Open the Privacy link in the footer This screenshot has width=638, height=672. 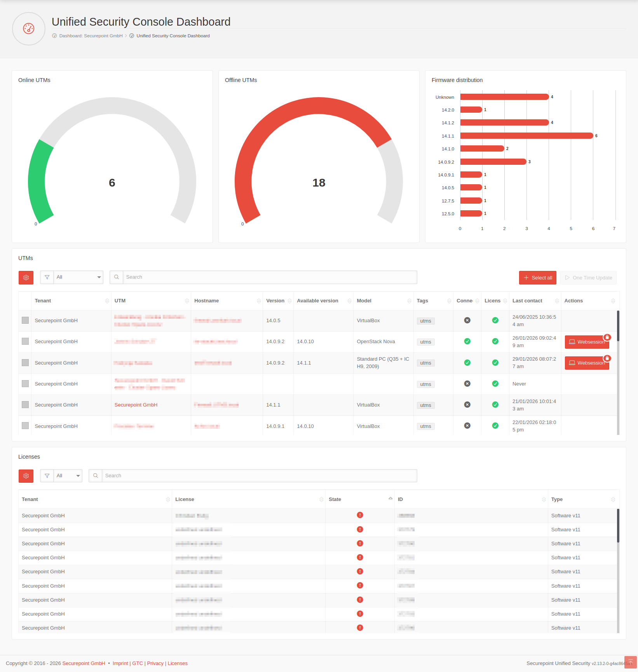pyautogui.click(x=155, y=663)
